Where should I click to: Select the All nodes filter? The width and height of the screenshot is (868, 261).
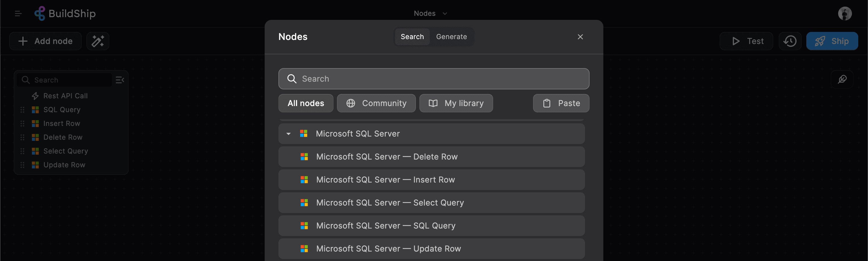306,103
